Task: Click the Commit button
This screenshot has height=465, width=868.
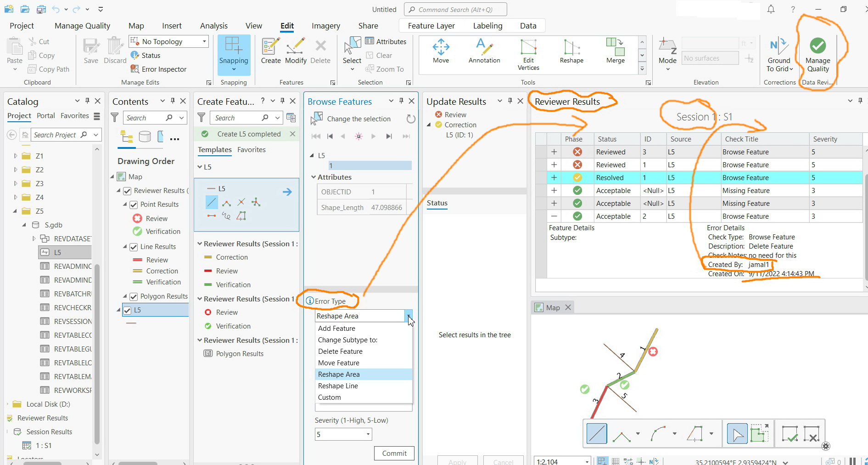Action: click(x=394, y=454)
